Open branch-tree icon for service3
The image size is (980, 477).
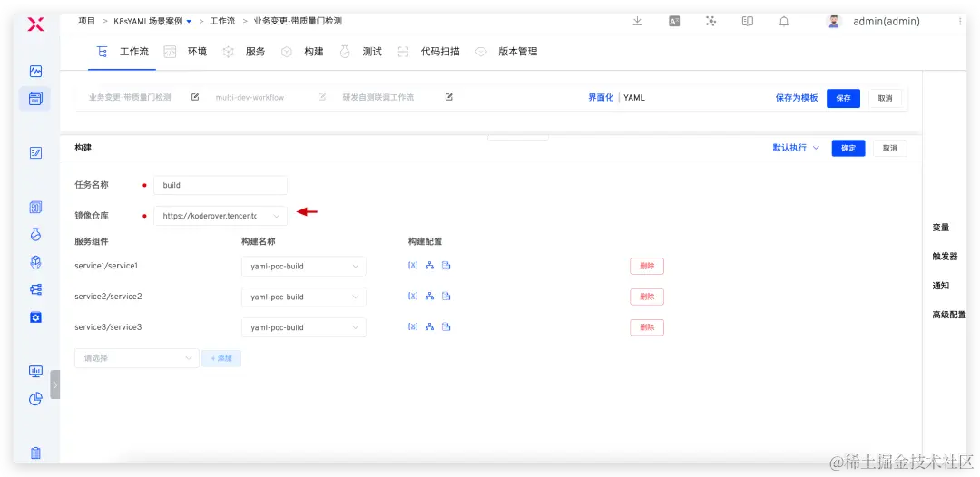click(429, 326)
